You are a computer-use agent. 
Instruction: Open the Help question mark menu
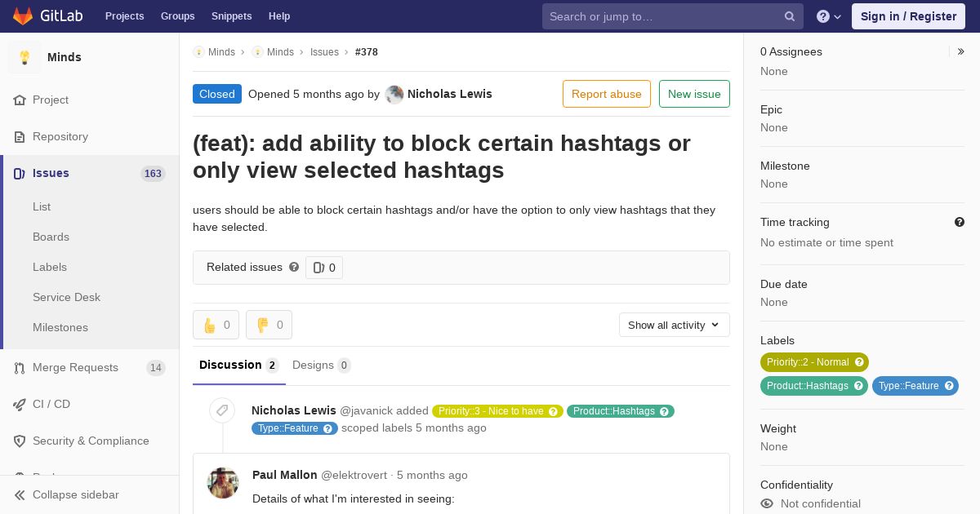(829, 16)
